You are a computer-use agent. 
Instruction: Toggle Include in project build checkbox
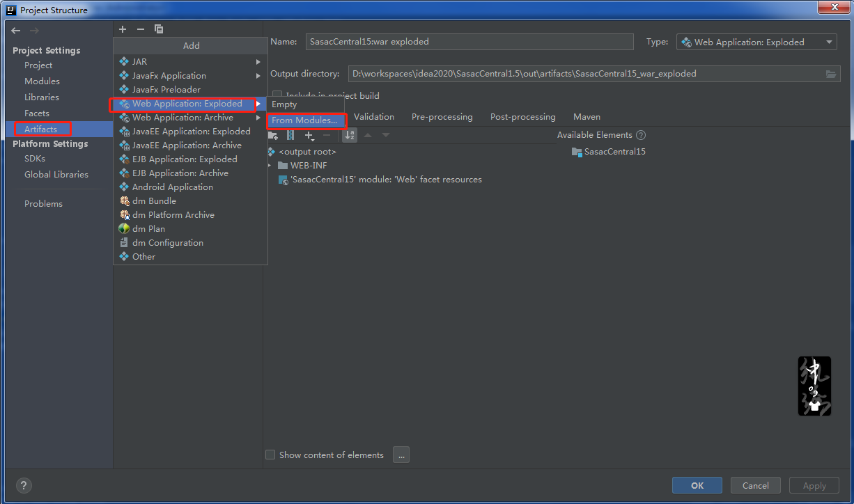pos(277,95)
